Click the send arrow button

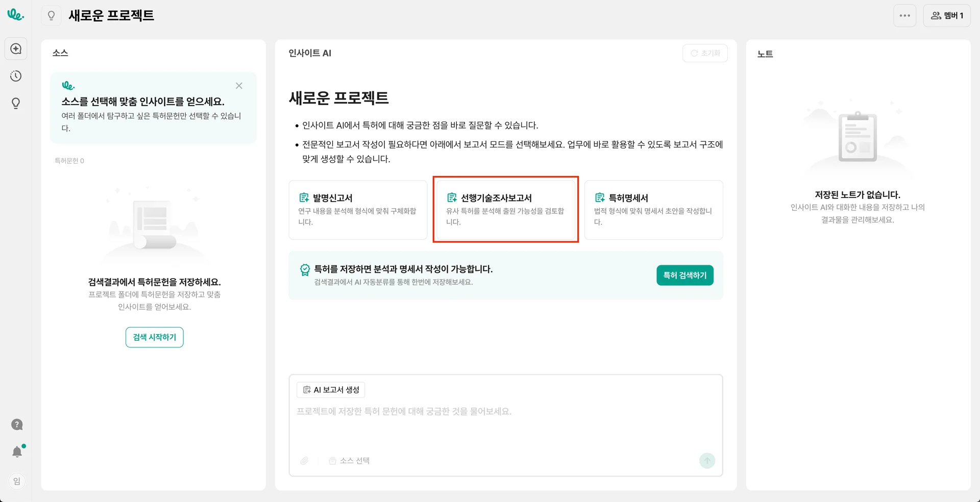707,461
